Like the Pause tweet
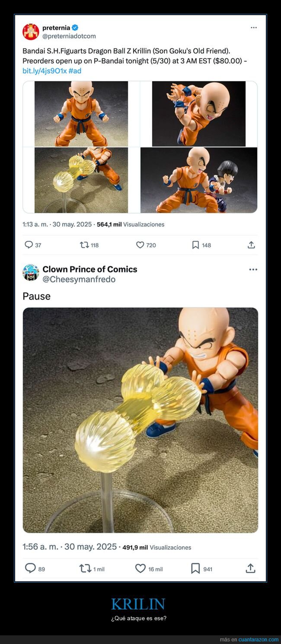This screenshot has height=644, width=281. coord(140,568)
